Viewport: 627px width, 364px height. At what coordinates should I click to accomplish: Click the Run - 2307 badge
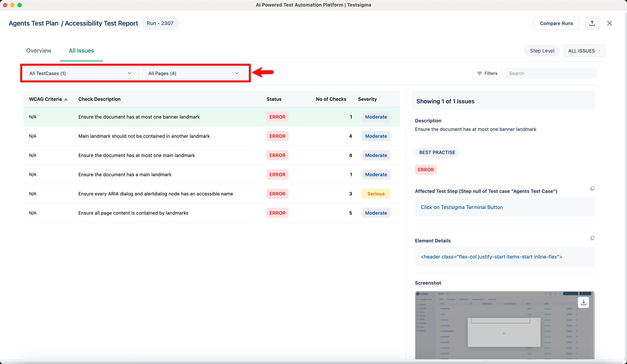pos(160,23)
